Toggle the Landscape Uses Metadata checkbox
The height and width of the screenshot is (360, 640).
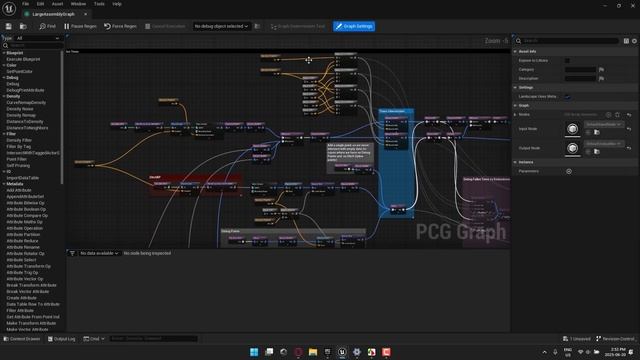tap(567, 97)
